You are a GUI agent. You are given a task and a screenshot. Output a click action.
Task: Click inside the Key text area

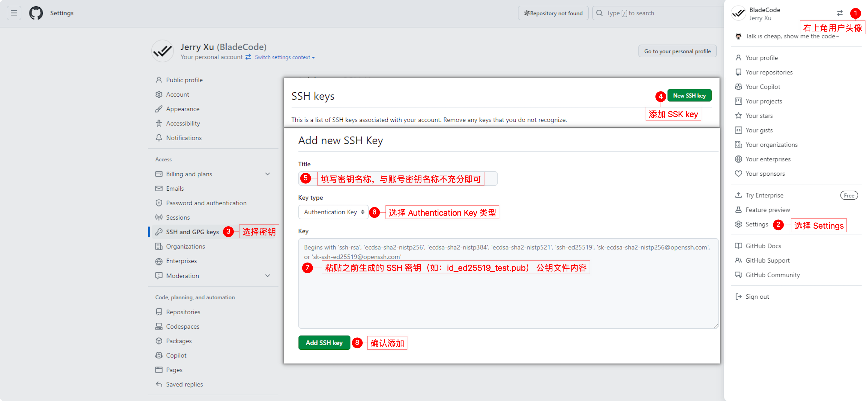(508, 283)
